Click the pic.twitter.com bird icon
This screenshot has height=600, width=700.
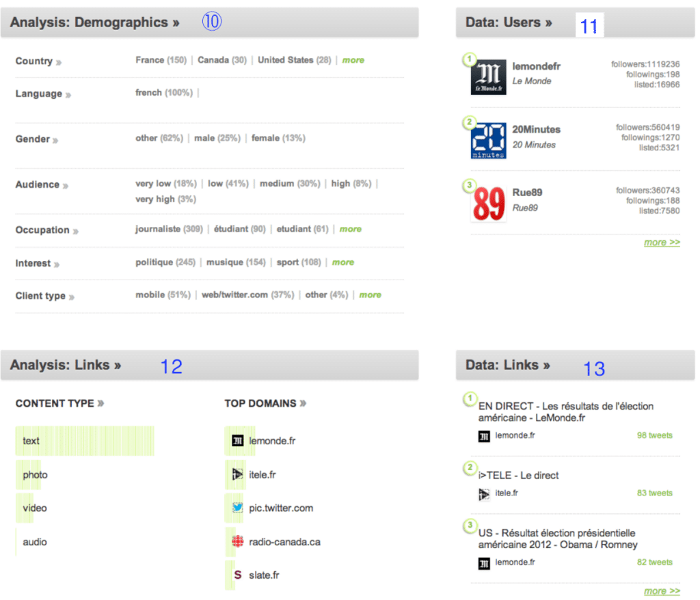point(237,508)
